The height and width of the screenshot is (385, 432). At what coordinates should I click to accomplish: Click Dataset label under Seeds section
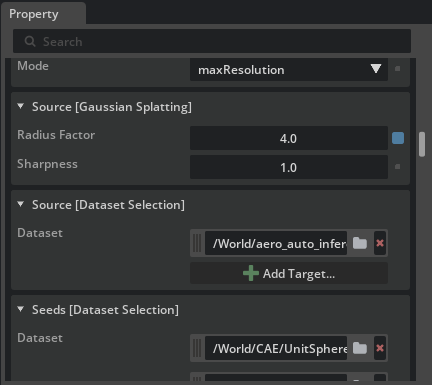[40, 338]
